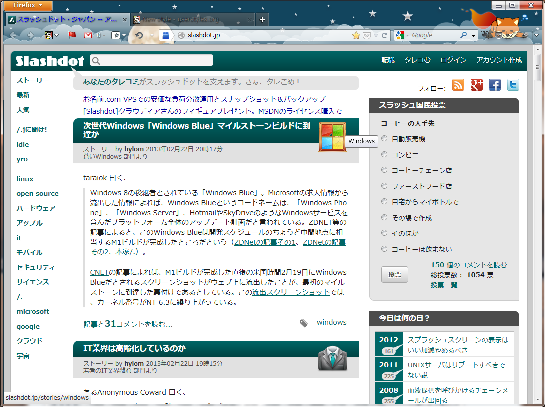Click the windows tag link
The image size is (545, 407).
coord(331,323)
